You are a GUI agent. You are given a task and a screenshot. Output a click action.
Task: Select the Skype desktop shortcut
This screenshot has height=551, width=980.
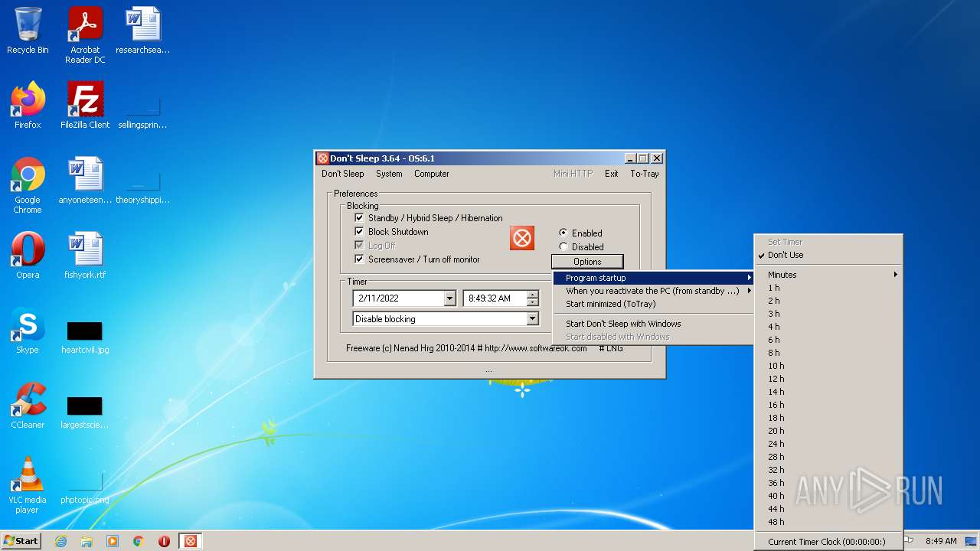(x=28, y=331)
